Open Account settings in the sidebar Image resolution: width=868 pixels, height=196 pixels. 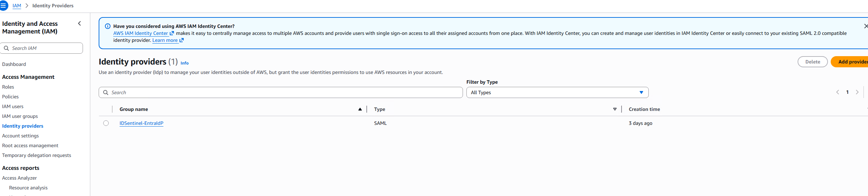coord(21,136)
